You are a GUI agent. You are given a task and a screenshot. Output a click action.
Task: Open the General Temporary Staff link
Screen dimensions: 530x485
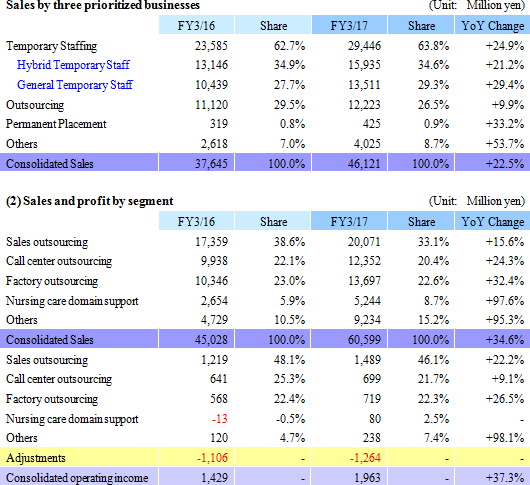pyautogui.click(x=75, y=85)
